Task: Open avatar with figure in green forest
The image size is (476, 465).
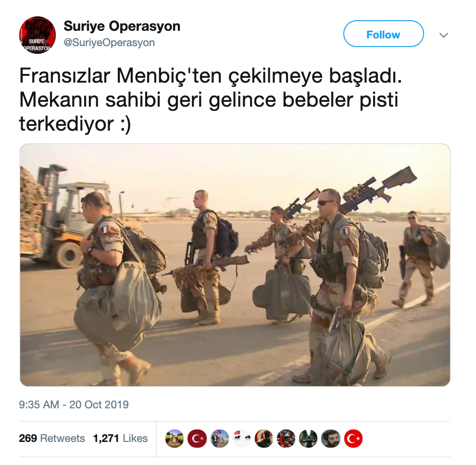Action: (308, 439)
